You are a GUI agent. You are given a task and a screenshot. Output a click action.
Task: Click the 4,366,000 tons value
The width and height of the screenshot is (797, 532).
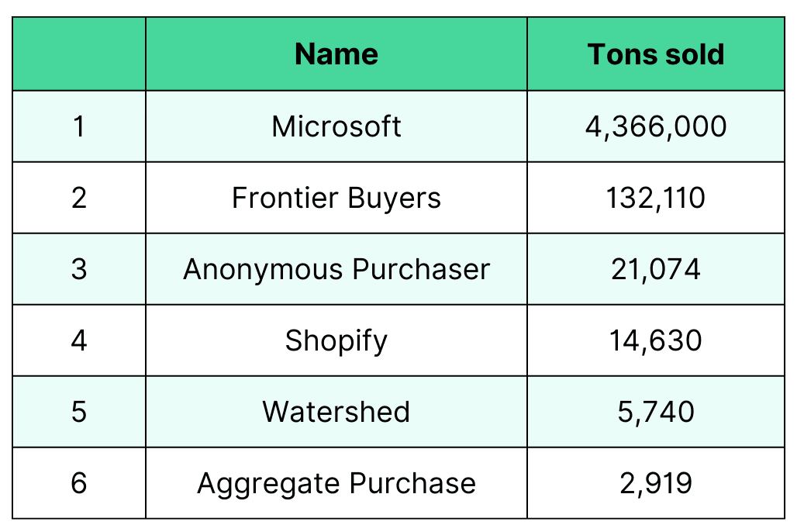coord(656,126)
